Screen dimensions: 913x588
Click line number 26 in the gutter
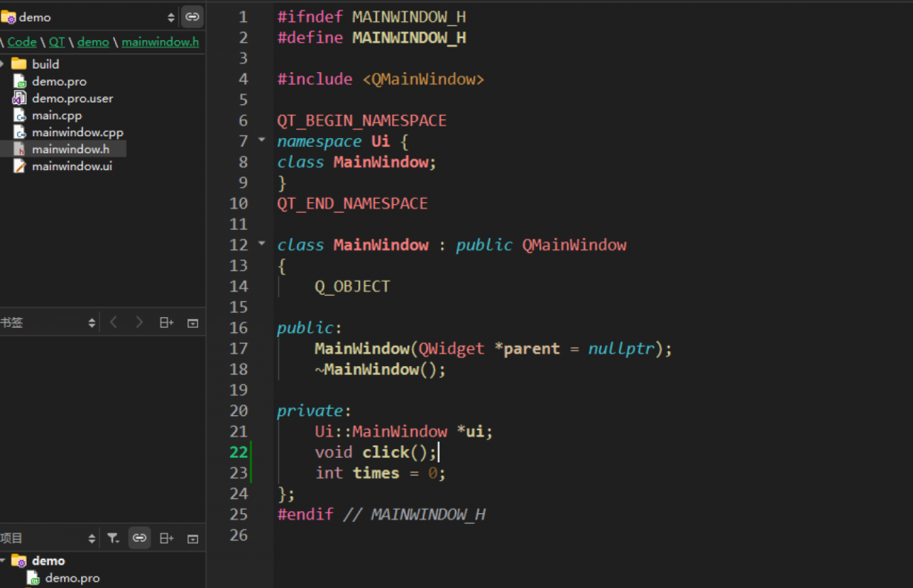239,535
